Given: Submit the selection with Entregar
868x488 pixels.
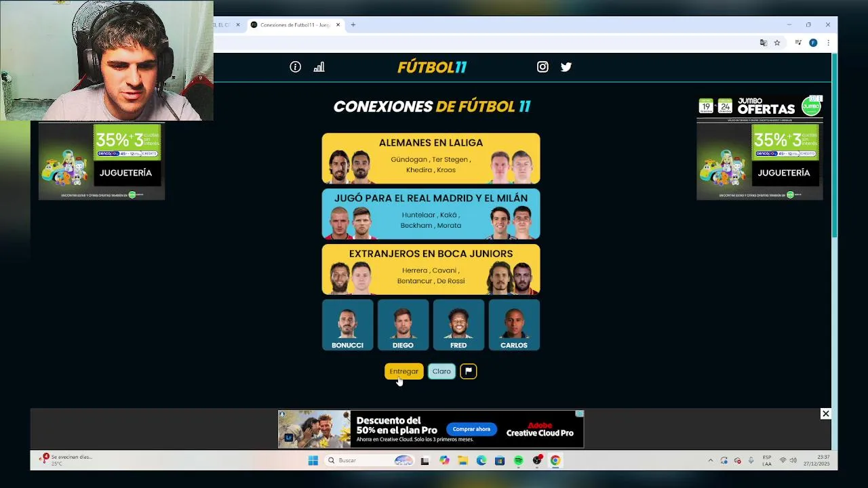Looking at the screenshot, I should click(x=403, y=371).
